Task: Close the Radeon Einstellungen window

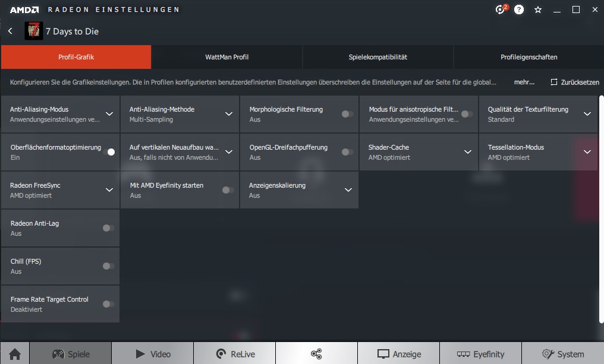Action: [x=594, y=10]
